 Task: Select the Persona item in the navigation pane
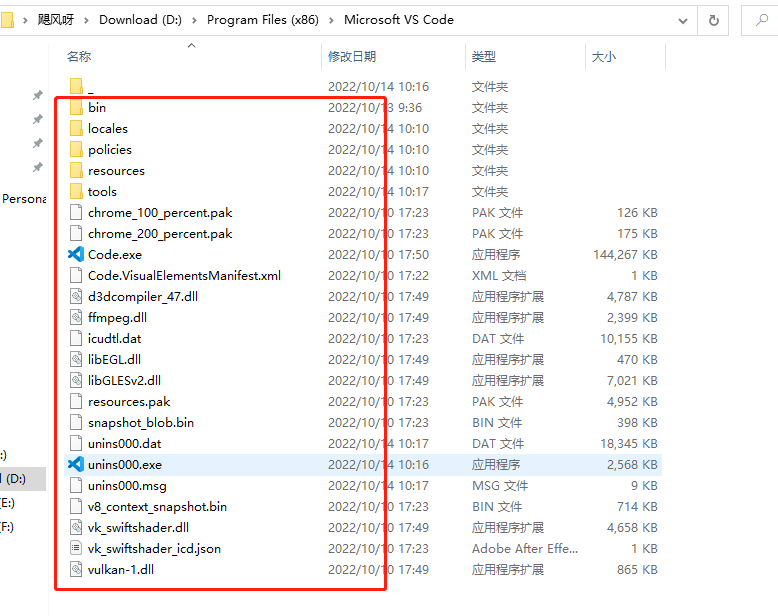point(24,199)
